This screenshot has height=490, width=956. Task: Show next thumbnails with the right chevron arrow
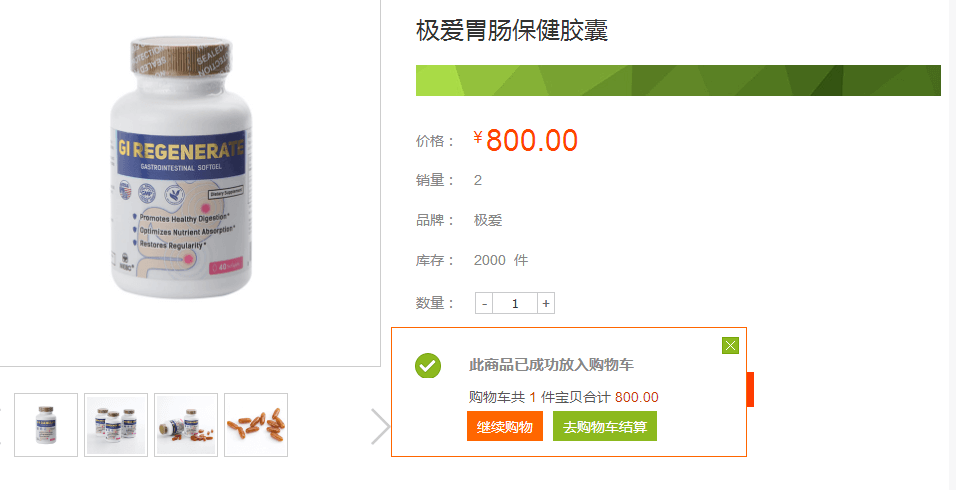pos(380,426)
